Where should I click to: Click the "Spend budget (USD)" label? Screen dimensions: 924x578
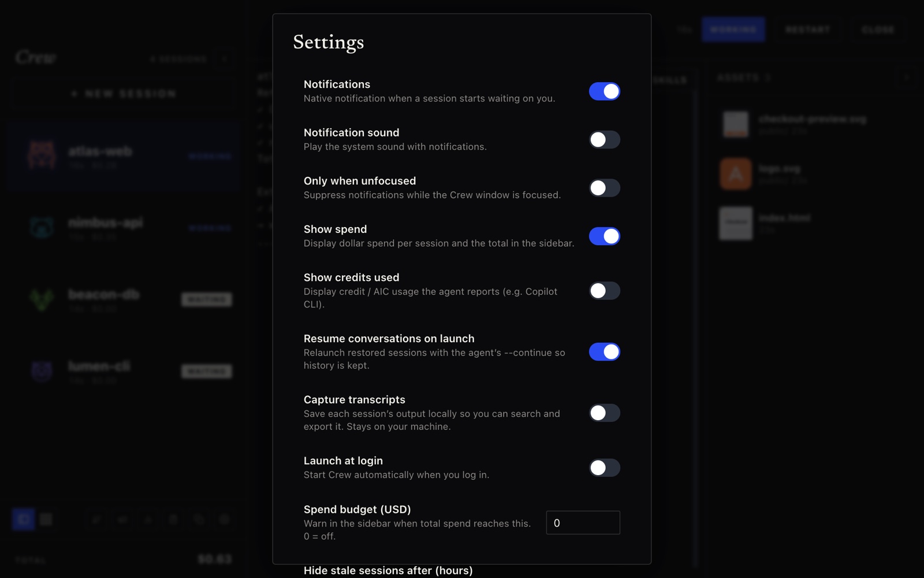click(x=357, y=509)
